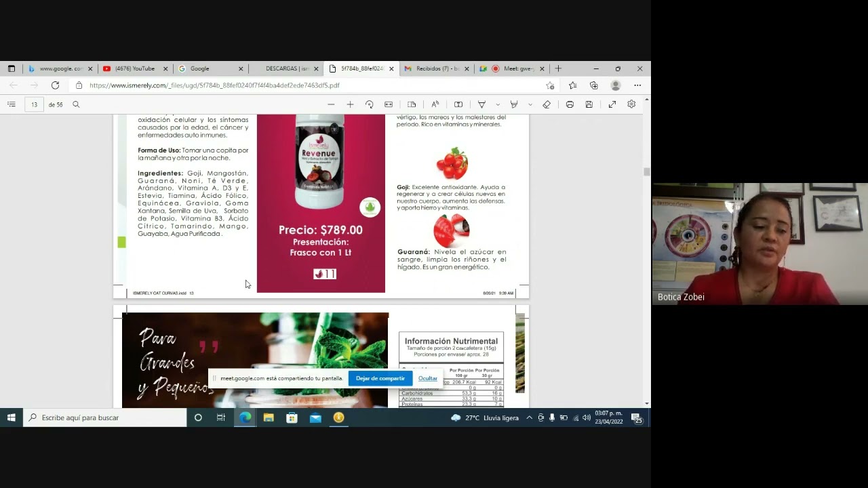868x488 pixels.
Task: Switch to the www.google.com tab
Action: [60, 68]
